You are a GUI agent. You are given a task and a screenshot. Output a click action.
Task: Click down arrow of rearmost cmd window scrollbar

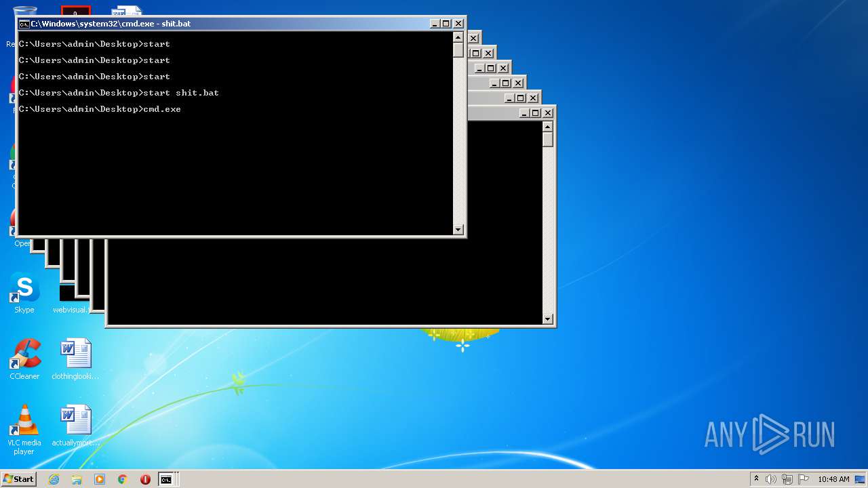tap(548, 319)
